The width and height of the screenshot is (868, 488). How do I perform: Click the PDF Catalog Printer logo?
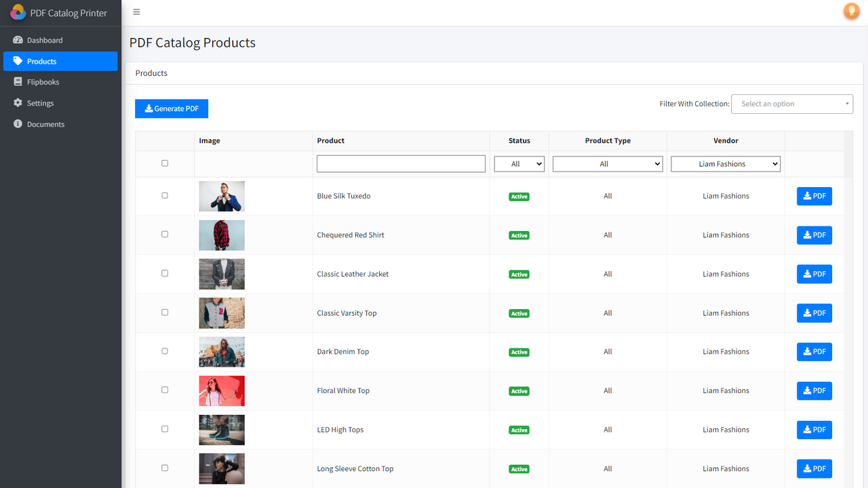point(18,12)
